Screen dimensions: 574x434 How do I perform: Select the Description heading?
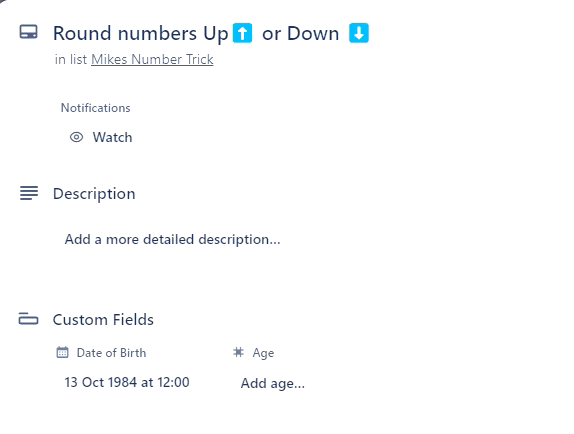(94, 194)
